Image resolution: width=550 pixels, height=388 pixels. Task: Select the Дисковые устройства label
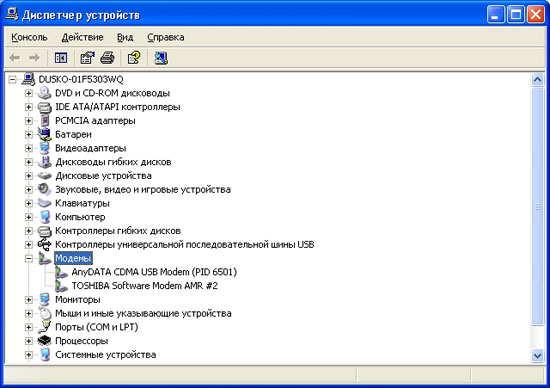(x=103, y=176)
